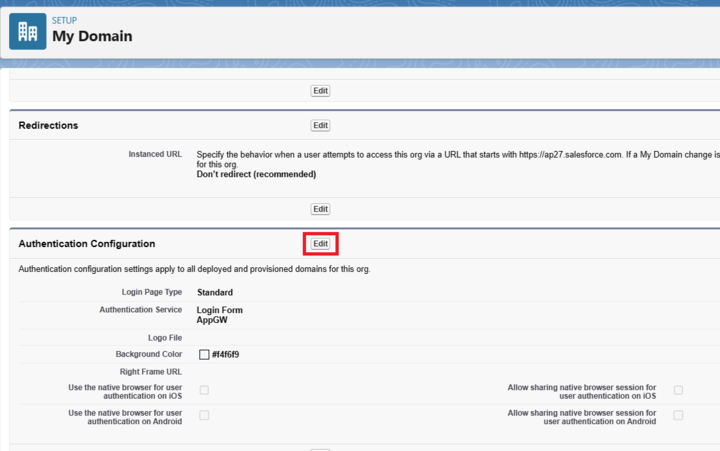
Task: Click the Standard login page type value
Action: tap(214, 293)
